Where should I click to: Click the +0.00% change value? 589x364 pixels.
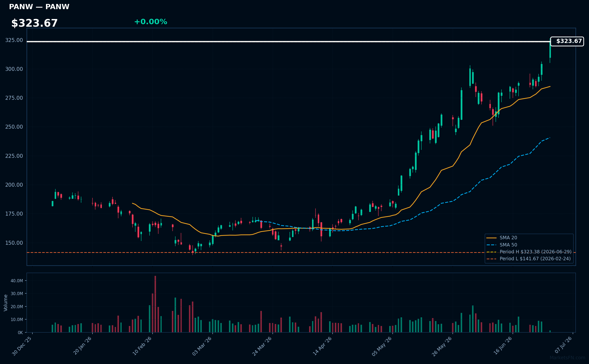click(x=151, y=22)
